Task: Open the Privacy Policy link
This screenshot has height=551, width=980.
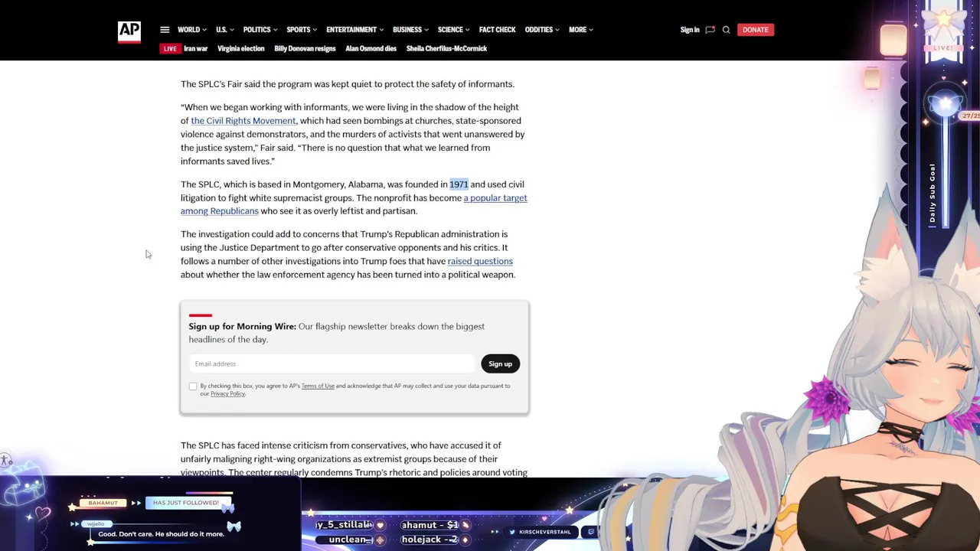Action: (227, 394)
